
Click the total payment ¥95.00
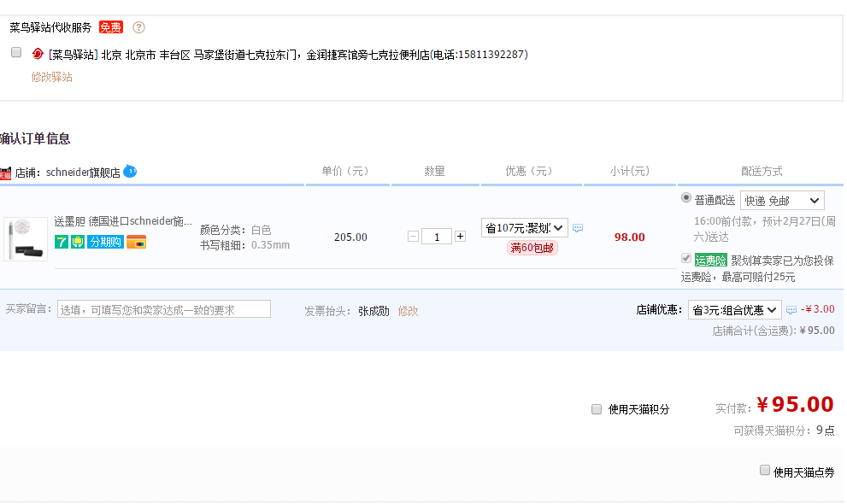pyautogui.click(x=795, y=404)
